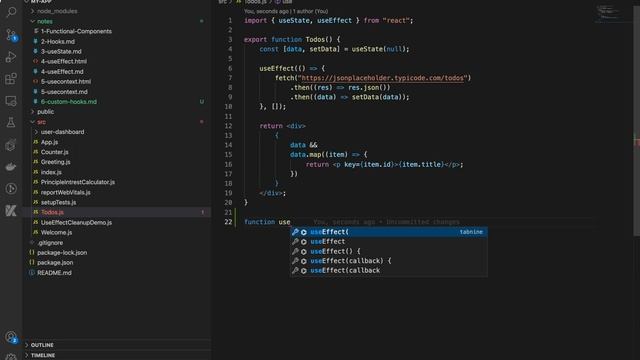Open 5-usecontext.html file

tap(66, 82)
